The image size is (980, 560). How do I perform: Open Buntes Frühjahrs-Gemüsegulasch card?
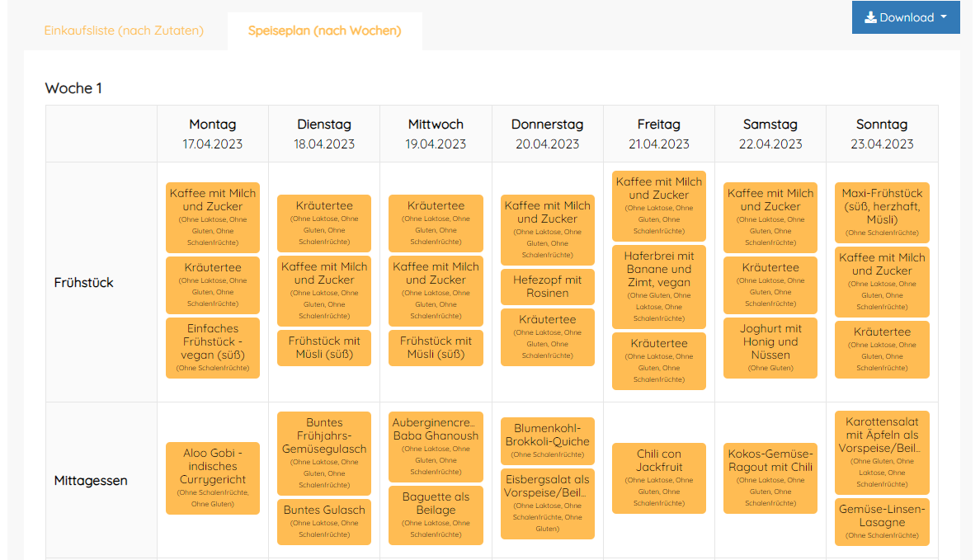[324, 452]
